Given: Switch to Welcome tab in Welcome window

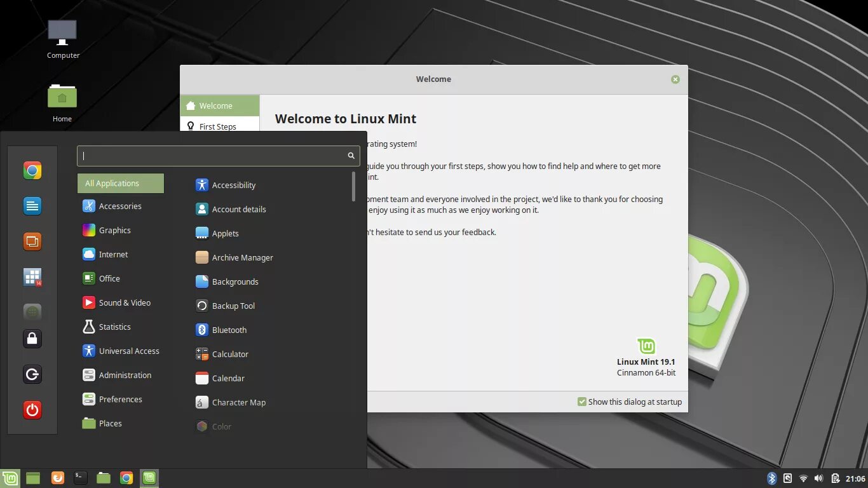Looking at the screenshot, I should [220, 105].
